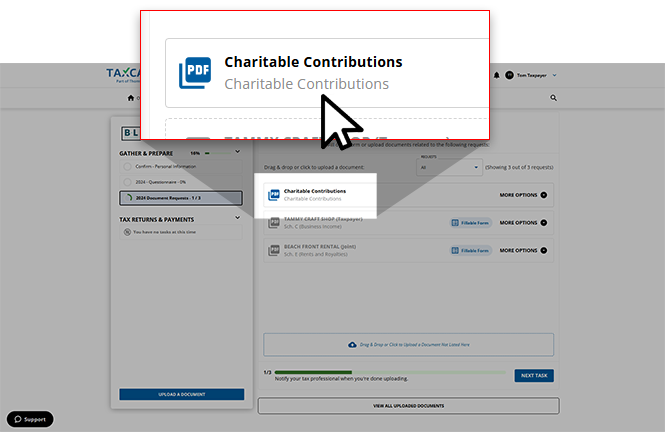Click the large PDF icon in magnified callout

195,73
